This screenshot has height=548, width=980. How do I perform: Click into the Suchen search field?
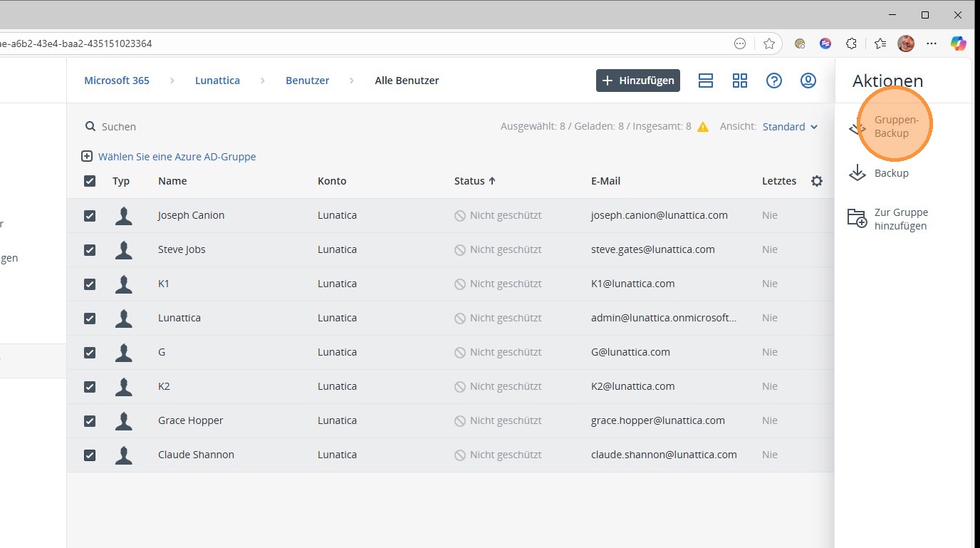click(x=119, y=127)
